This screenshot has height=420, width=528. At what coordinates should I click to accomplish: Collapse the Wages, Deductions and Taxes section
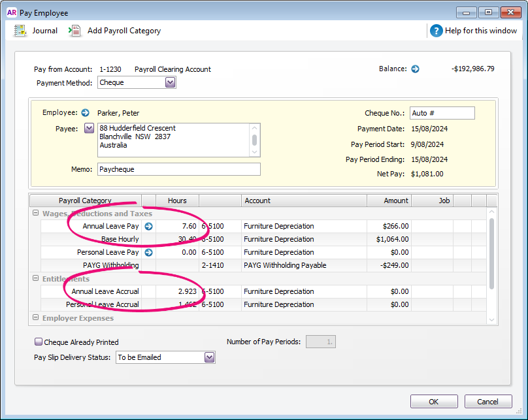click(35, 213)
